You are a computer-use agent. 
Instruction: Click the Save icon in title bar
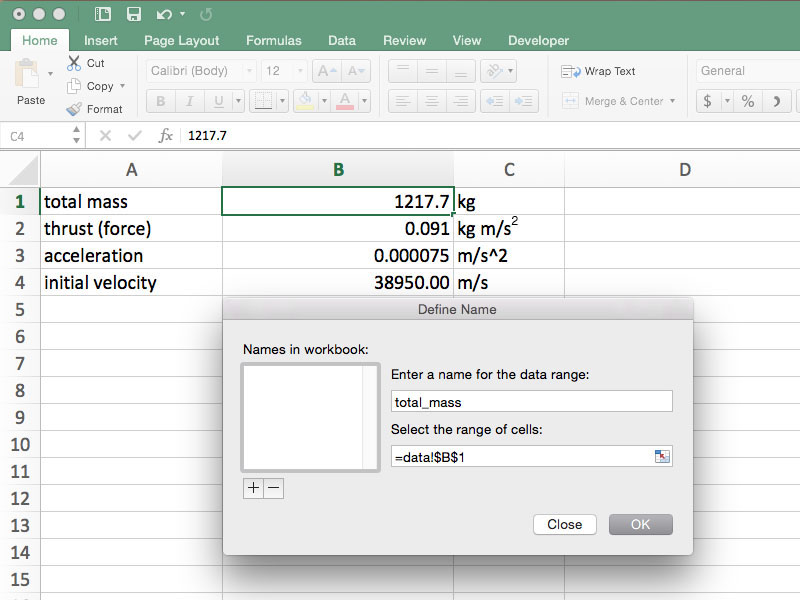[133, 14]
